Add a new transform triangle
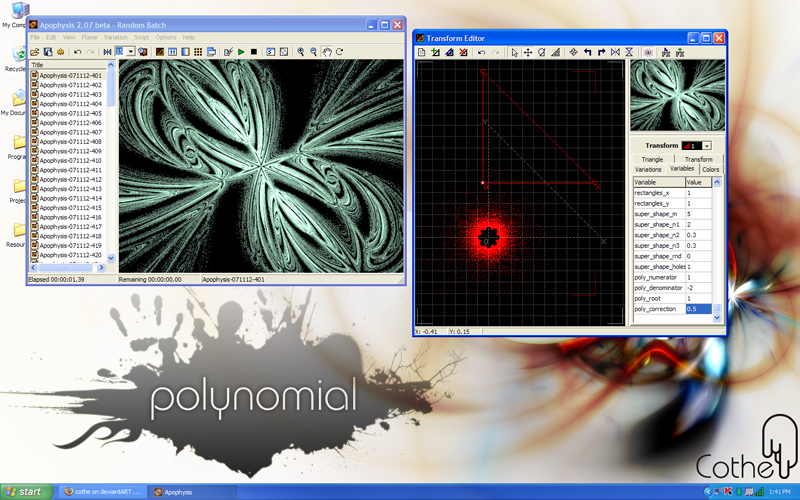The width and height of the screenshot is (800, 500). point(435,52)
